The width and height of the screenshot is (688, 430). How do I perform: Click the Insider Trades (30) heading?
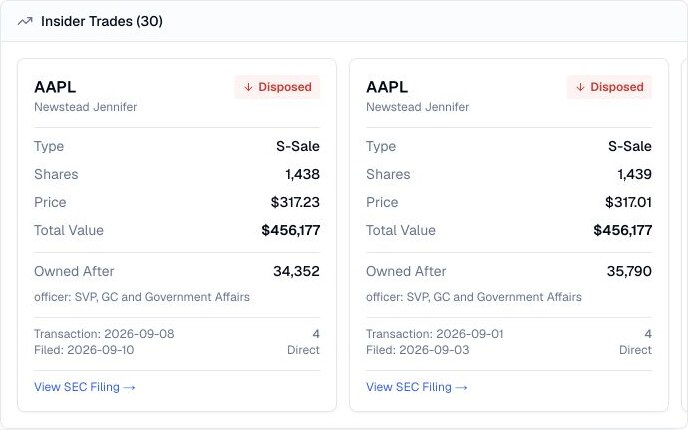tap(102, 21)
